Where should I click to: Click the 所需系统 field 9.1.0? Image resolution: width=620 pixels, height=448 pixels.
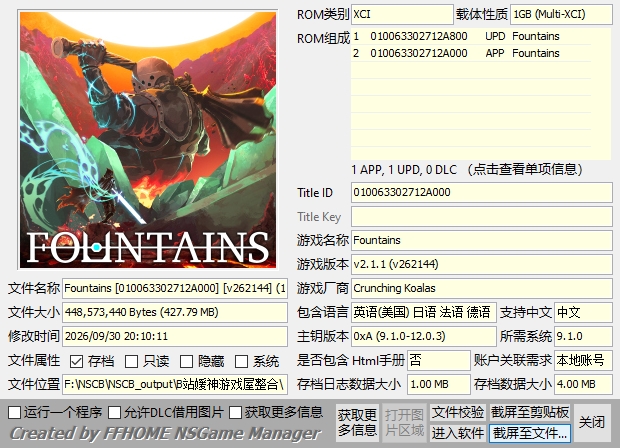click(x=583, y=336)
